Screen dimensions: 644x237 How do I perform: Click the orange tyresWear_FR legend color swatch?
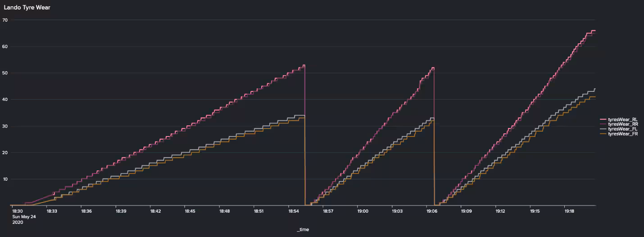pyautogui.click(x=603, y=134)
